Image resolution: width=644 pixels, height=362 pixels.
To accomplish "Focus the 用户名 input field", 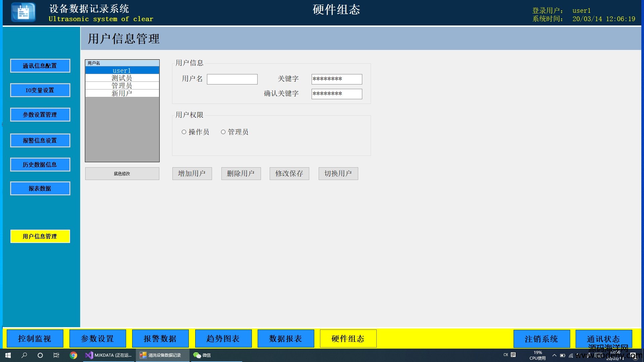I will pos(232,79).
